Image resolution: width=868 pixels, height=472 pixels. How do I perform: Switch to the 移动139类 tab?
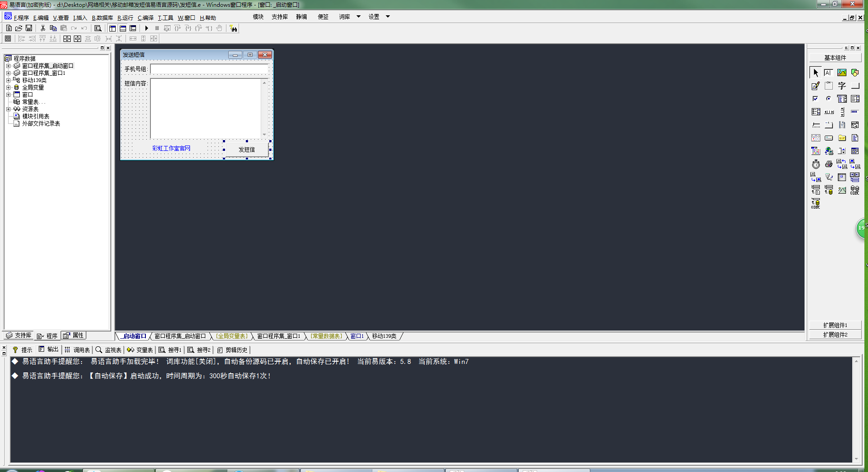(x=384, y=336)
